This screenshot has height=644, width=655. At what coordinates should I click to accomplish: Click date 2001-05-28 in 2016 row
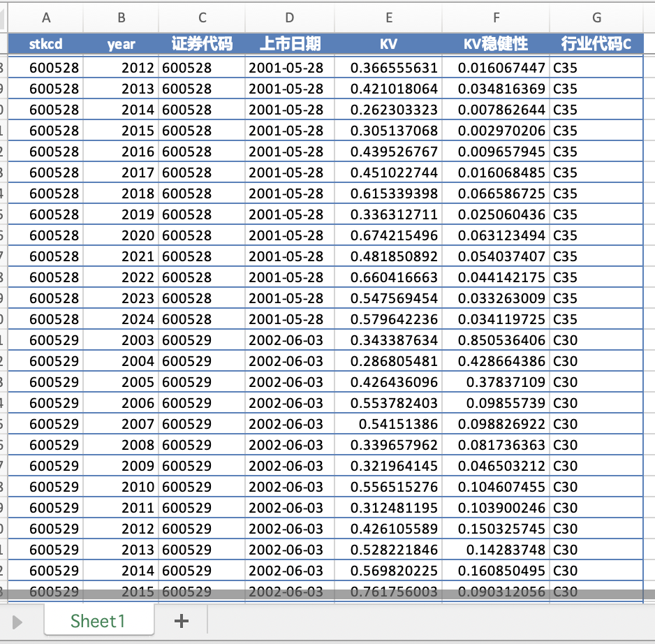290,151
